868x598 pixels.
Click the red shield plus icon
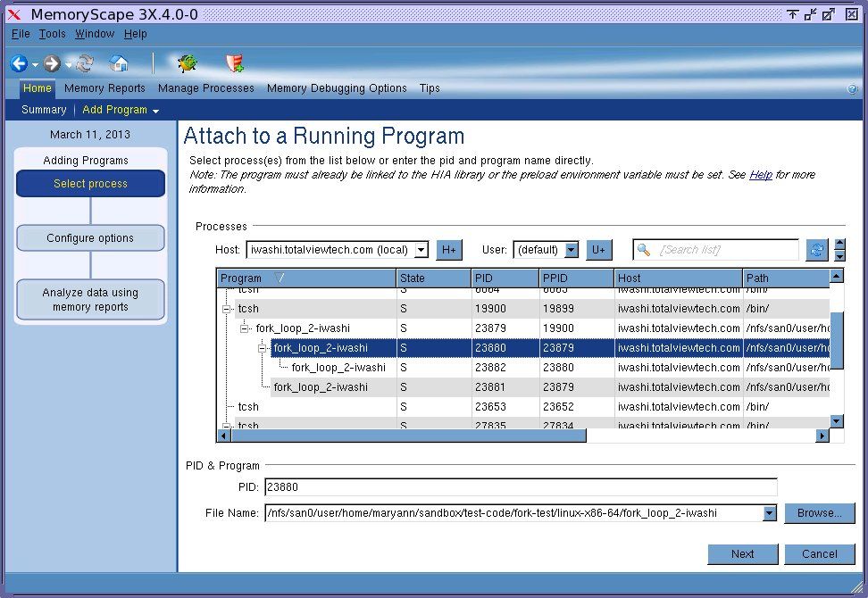234,63
